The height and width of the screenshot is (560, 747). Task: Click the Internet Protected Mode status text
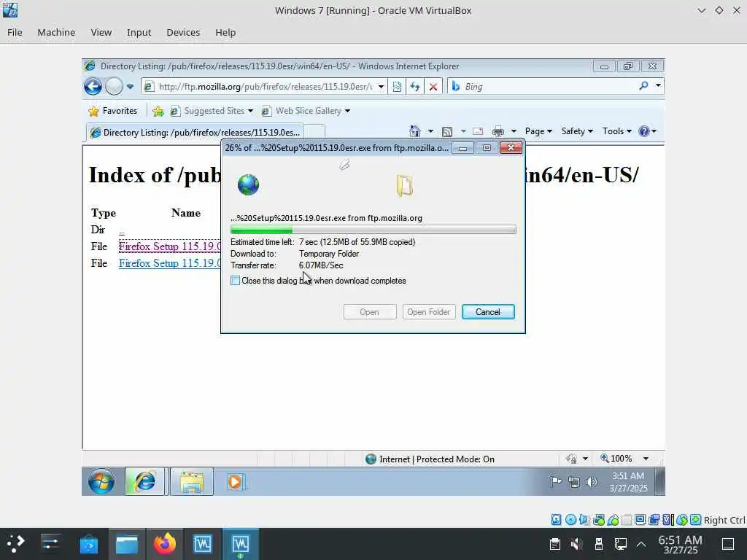[436, 459]
